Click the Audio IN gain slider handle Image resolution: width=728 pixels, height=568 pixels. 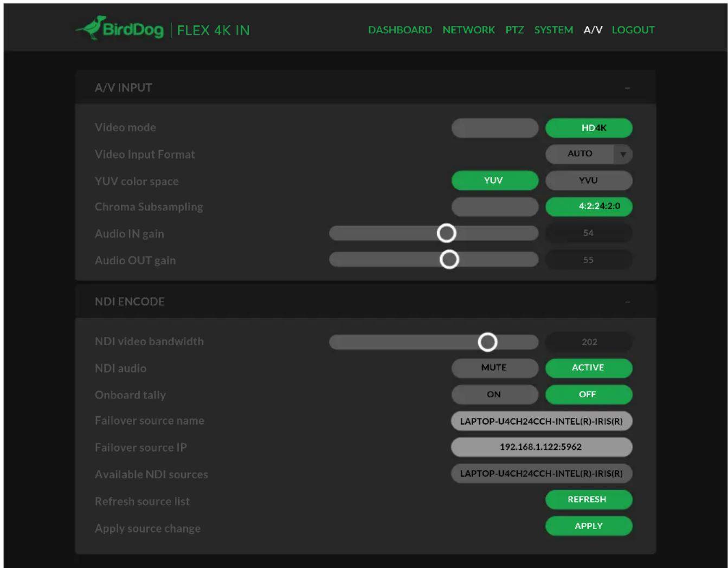pos(447,233)
